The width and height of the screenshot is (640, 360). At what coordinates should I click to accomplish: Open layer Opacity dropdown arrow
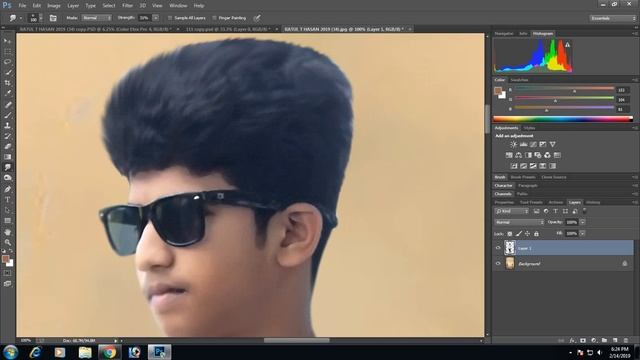(582, 222)
